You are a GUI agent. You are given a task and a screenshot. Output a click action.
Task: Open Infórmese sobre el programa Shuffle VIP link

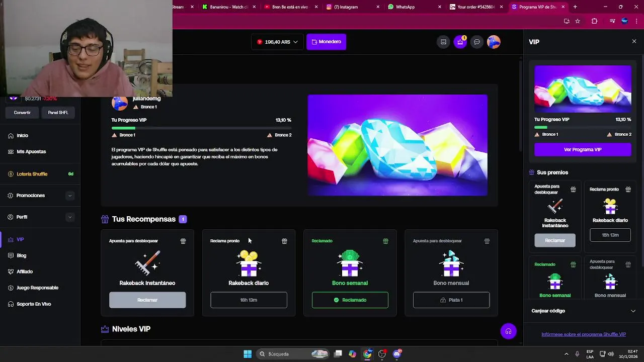584,334
